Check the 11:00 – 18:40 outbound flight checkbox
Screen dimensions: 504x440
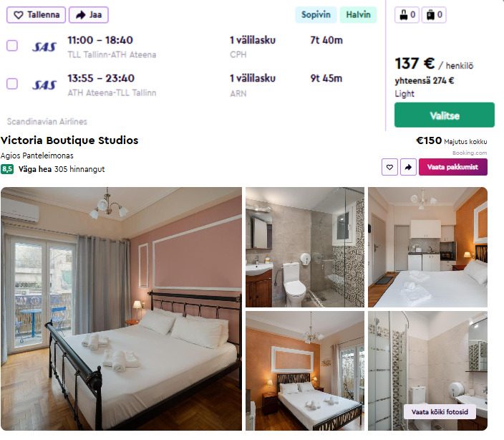tap(12, 46)
